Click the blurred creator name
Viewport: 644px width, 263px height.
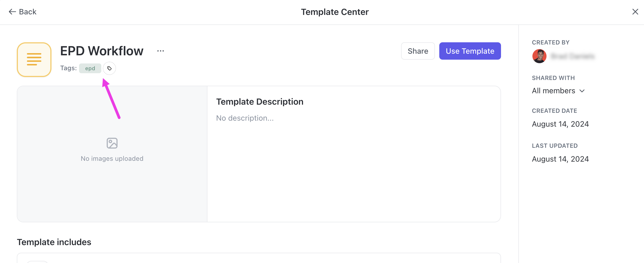(x=573, y=56)
